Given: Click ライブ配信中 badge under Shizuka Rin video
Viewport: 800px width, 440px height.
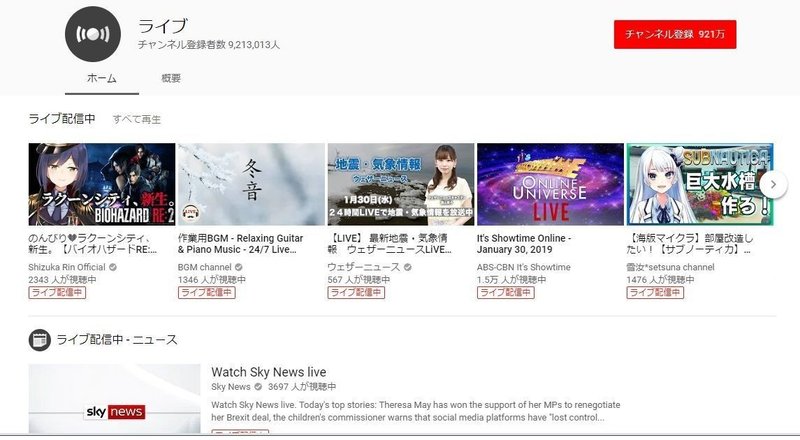Looking at the screenshot, I should 57,292.
